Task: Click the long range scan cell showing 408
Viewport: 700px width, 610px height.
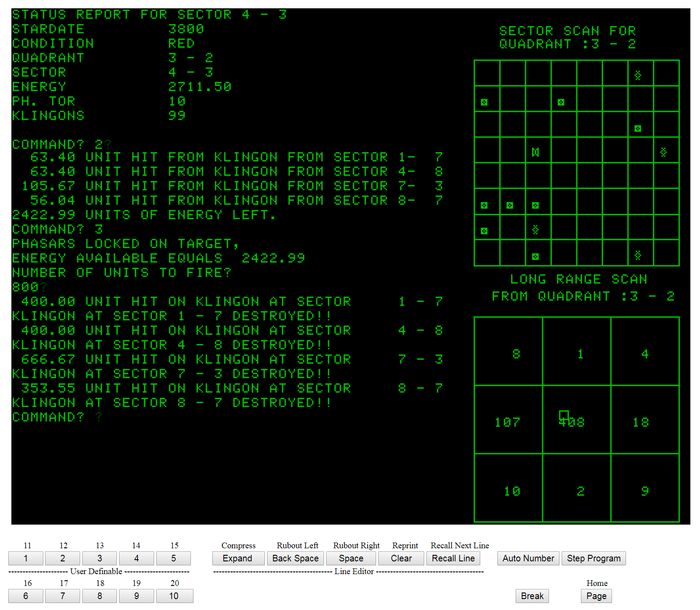Action: [577, 420]
